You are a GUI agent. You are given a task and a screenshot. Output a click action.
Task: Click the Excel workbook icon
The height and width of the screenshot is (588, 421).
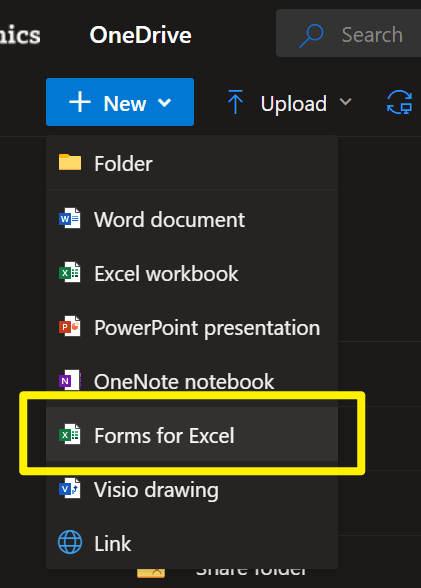click(70, 273)
